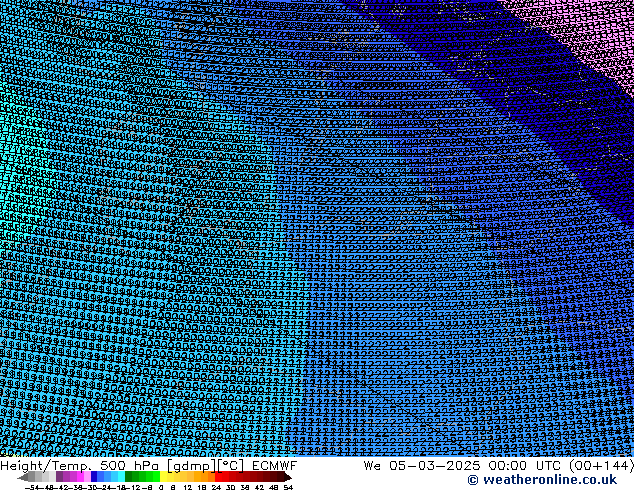Click the cyan legend swatch at -18
Viewport: 634px width, 490px height.
(121, 476)
